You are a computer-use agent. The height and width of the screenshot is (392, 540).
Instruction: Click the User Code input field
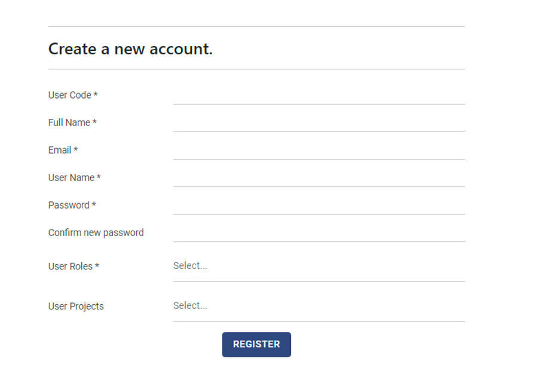click(318, 96)
